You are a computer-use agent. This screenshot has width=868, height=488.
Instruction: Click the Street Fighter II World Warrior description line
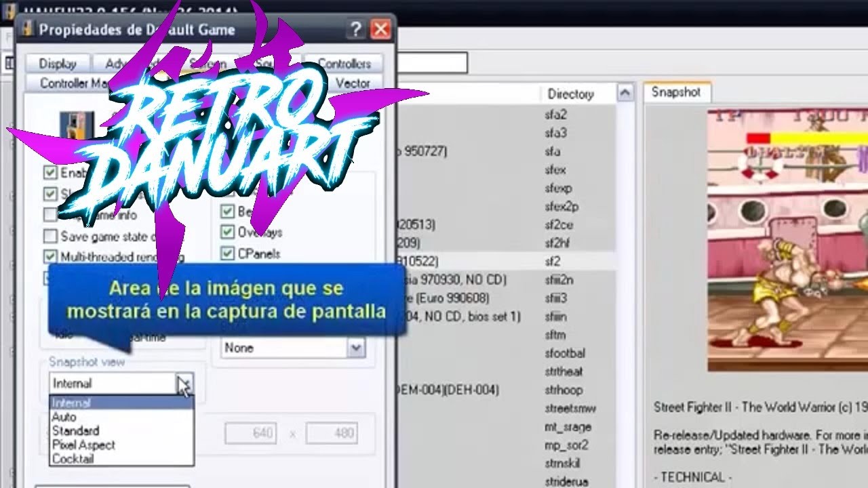coord(761,407)
